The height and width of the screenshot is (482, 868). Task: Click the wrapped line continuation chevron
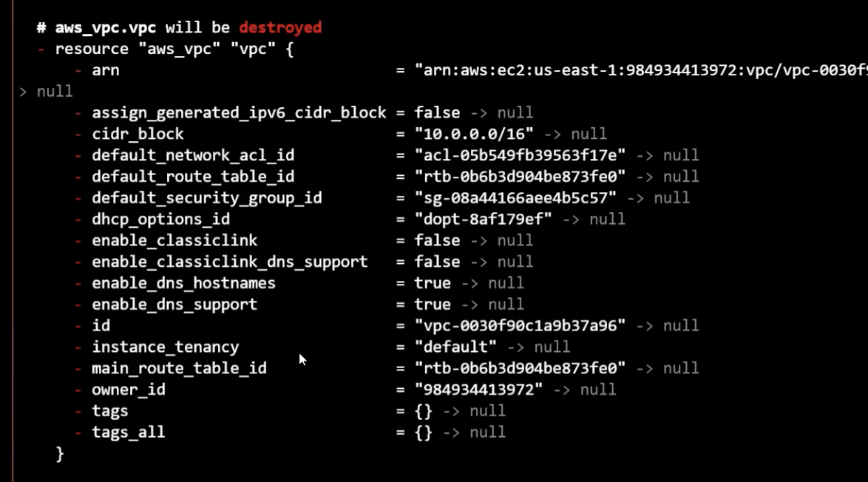[x=23, y=92]
